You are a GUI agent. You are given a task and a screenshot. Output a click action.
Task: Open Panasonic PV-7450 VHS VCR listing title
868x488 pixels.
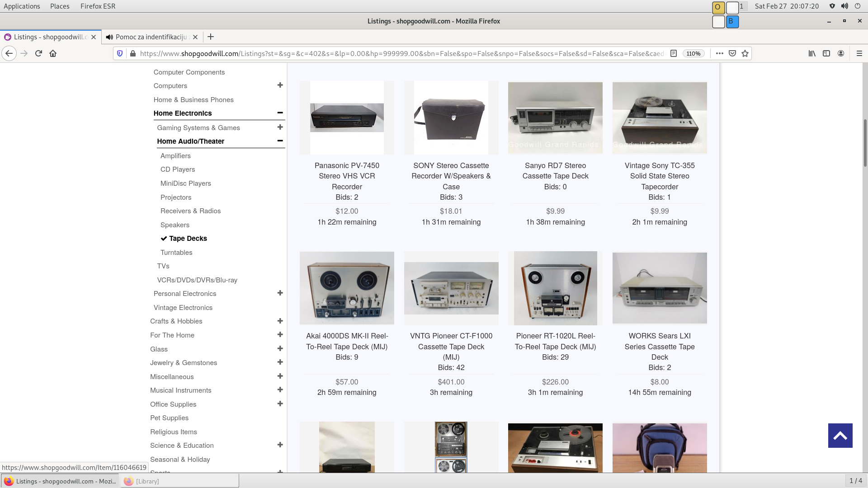click(347, 176)
